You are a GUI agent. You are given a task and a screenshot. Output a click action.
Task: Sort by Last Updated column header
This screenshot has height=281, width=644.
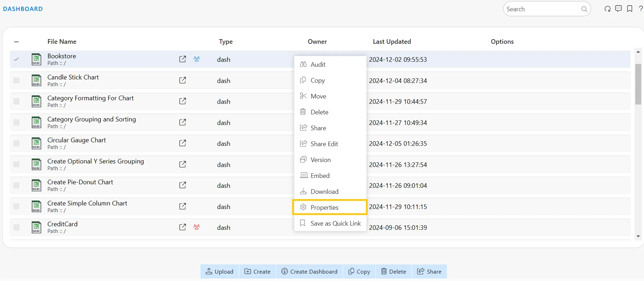tap(392, 42)
